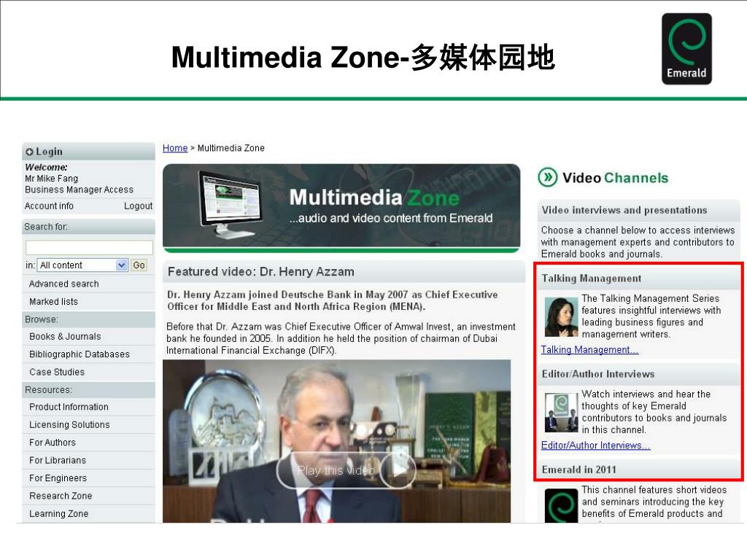Open the Editor/Author Interviews thumbnail
This screenshot has width=747, height=560.
click(x=561, y=413)
